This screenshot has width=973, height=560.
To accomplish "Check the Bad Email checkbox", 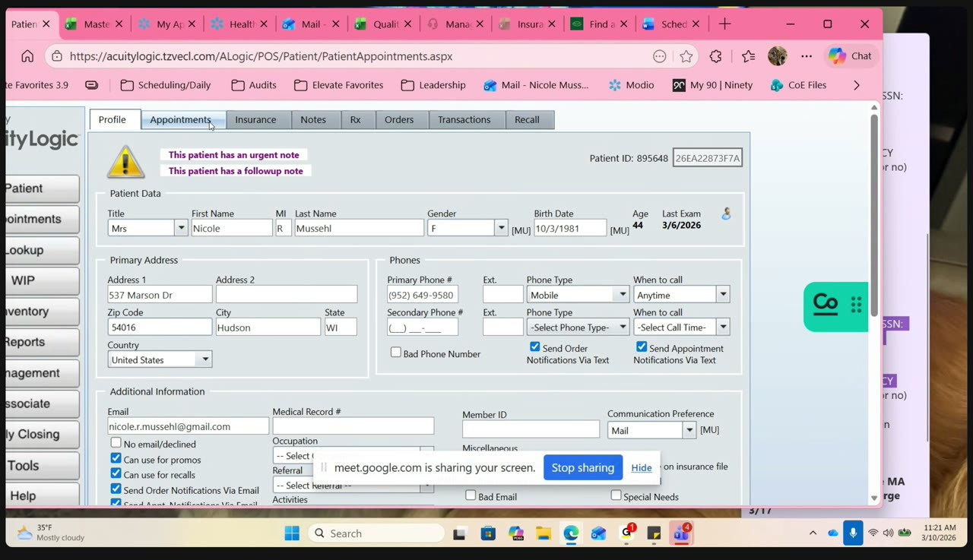I will tap(471, 495).
